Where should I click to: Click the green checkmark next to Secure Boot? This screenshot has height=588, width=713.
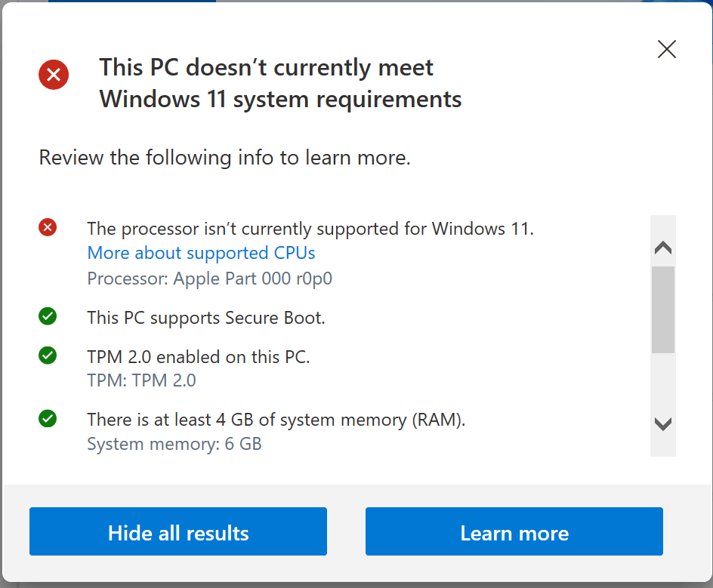pyautogui.click(x=48, y=316)
